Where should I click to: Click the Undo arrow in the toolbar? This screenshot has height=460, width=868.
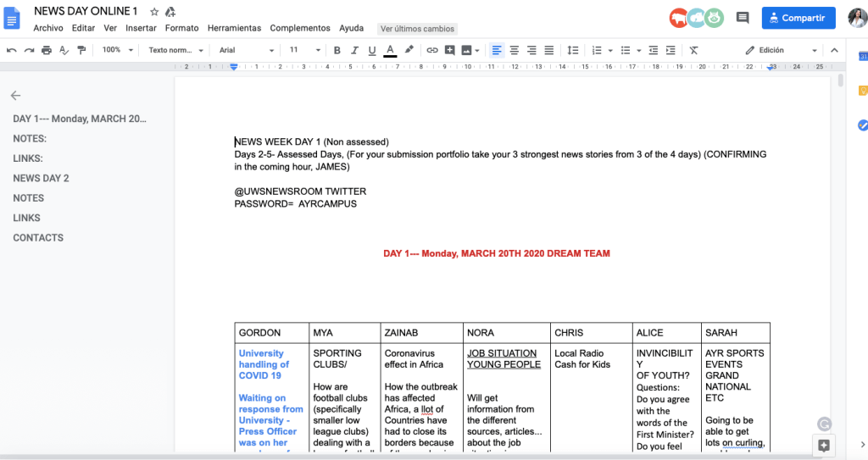point(11,50)
